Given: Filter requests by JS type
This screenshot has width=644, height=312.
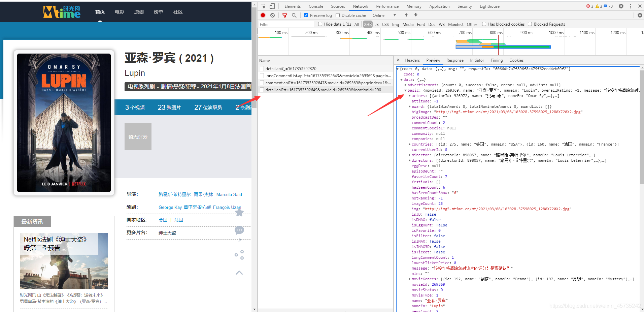Looking at the screenshot, I should coord(377,24).
